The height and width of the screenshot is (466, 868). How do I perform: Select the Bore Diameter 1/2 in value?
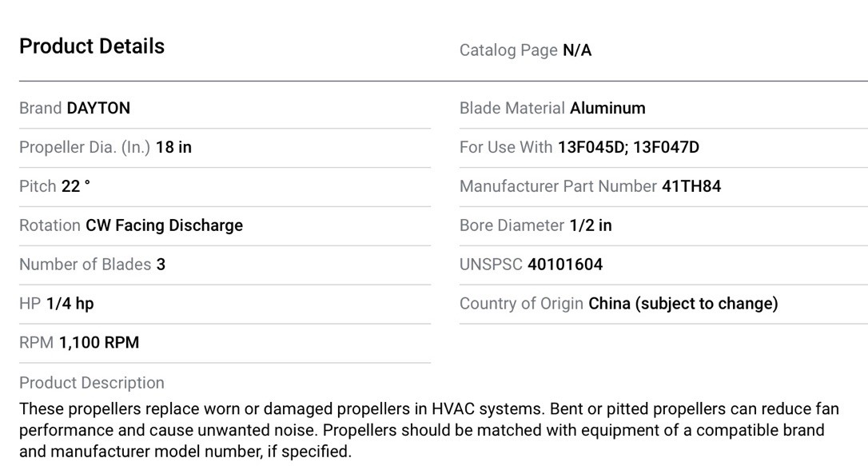[x=591, y=225]
